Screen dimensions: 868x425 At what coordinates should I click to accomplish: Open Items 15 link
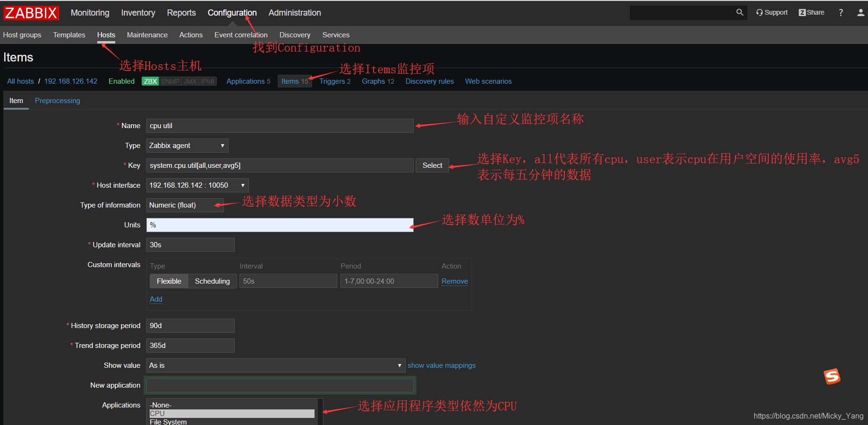tap(295, 81)
